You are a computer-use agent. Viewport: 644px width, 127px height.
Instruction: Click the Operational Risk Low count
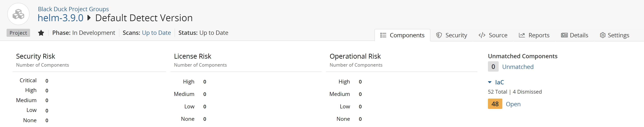coord(360,107)
